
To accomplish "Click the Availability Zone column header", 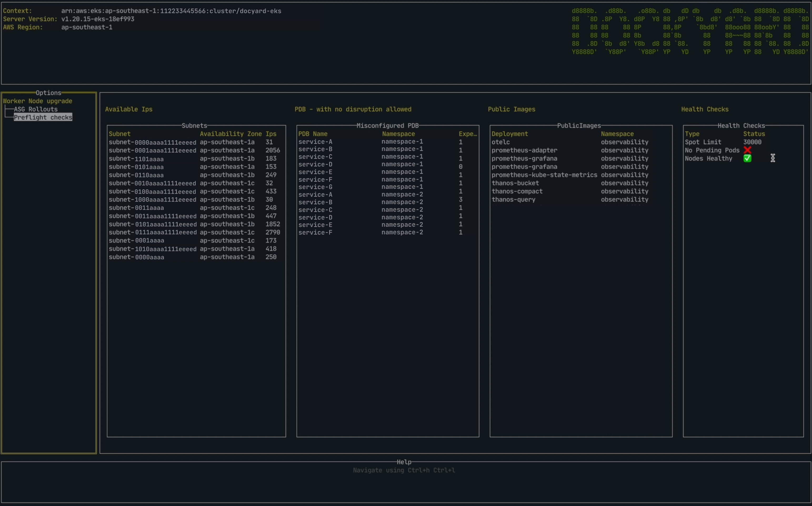I will tap(230, 134).
